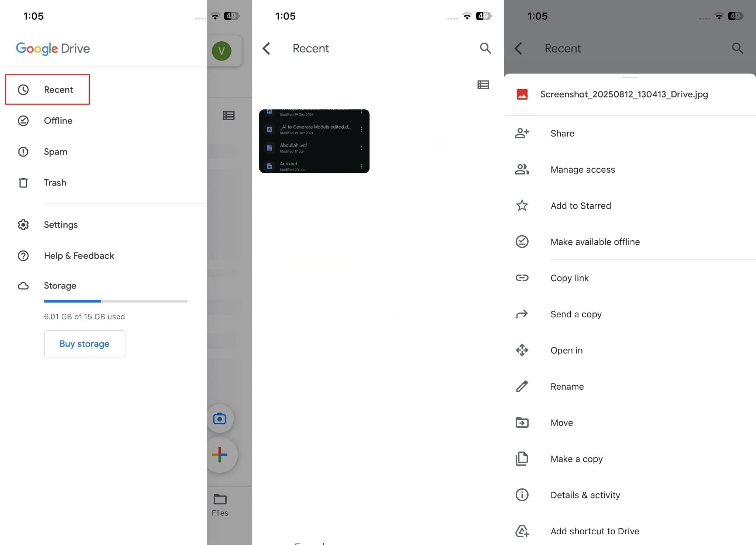
Task: Tap the green V account avatar
Action: (x=221, y=51)
